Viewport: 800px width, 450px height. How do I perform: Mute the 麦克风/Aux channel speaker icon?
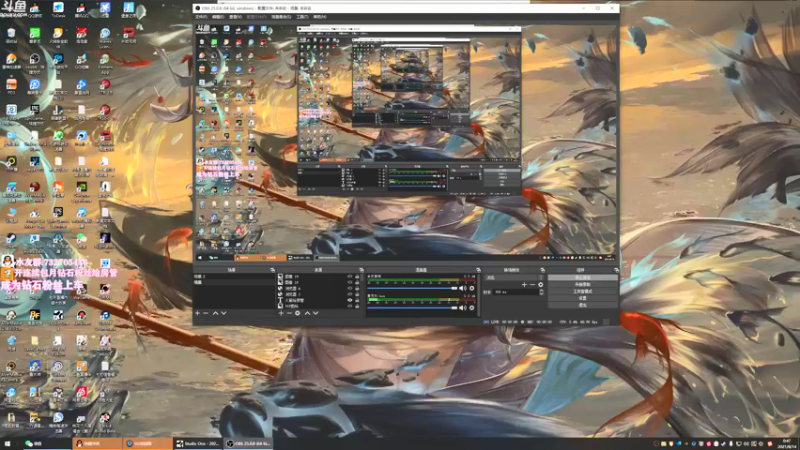point(463,308)
